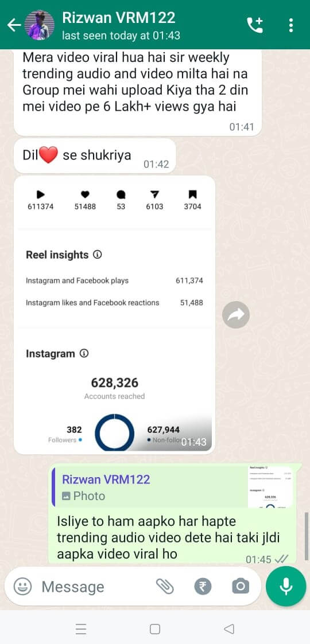
Task: Open the three-dot more options menu
Action: [291, 25]
